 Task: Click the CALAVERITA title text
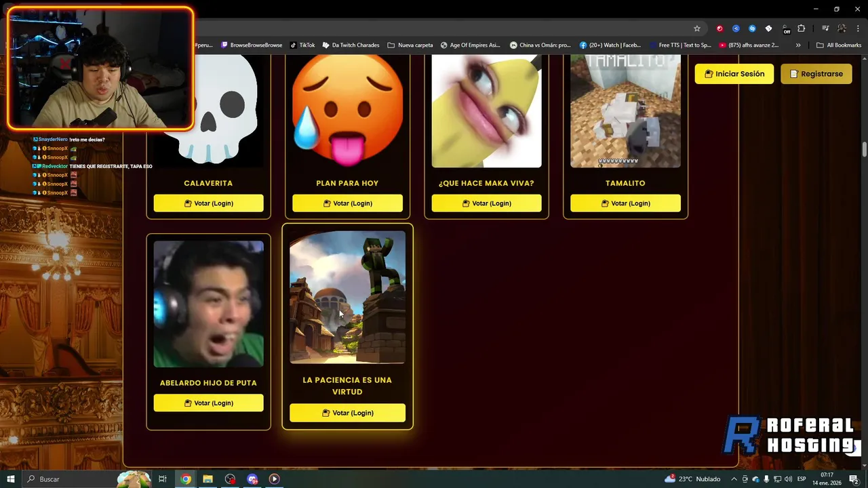click(x=208, y=183)
